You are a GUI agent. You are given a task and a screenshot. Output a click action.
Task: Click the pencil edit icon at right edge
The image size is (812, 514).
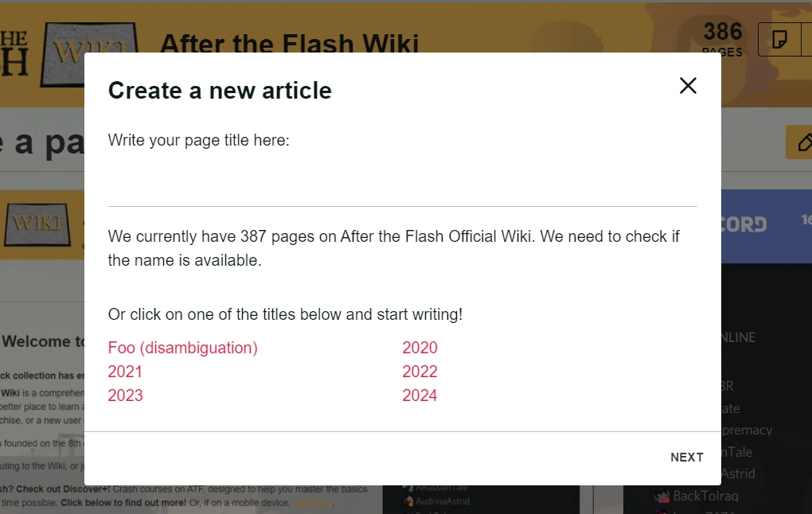800,142
